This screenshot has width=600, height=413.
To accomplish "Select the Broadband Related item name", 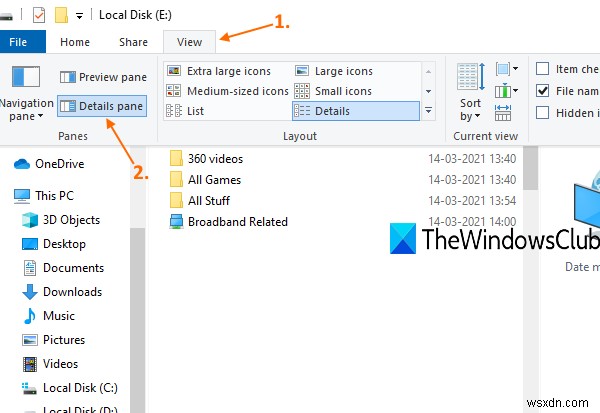I will 238,222.
